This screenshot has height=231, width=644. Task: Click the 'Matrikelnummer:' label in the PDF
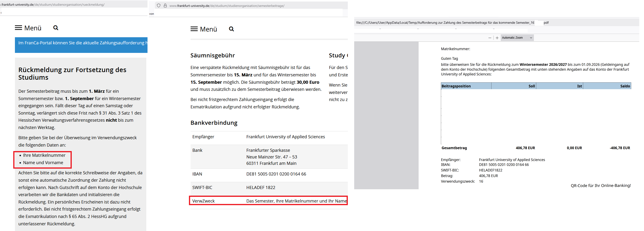[x=456, y=49]
